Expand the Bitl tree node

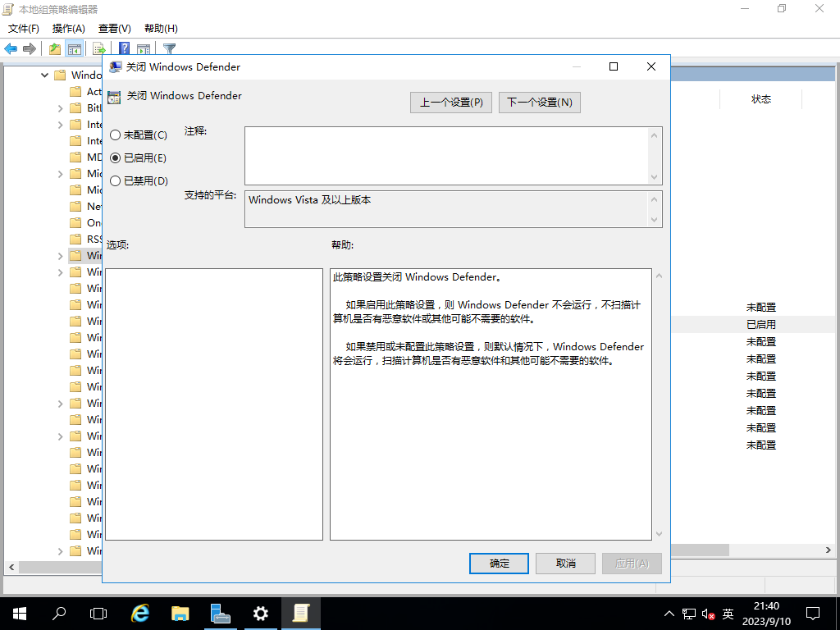tap(60, 108)
